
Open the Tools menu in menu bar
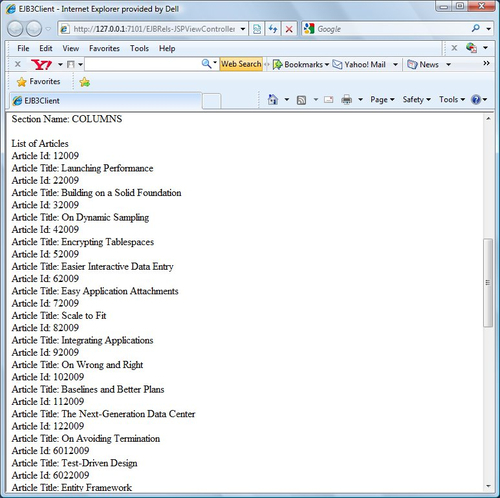139,48
